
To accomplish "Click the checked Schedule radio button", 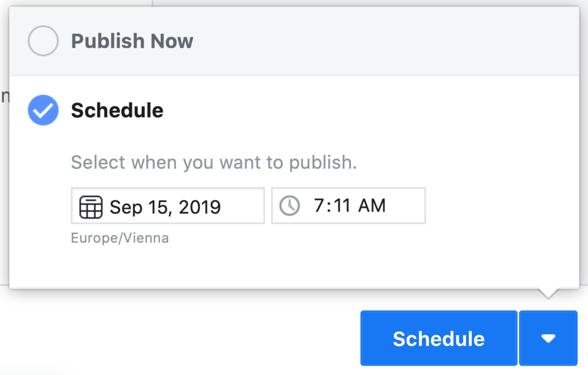I will [43, 110].
